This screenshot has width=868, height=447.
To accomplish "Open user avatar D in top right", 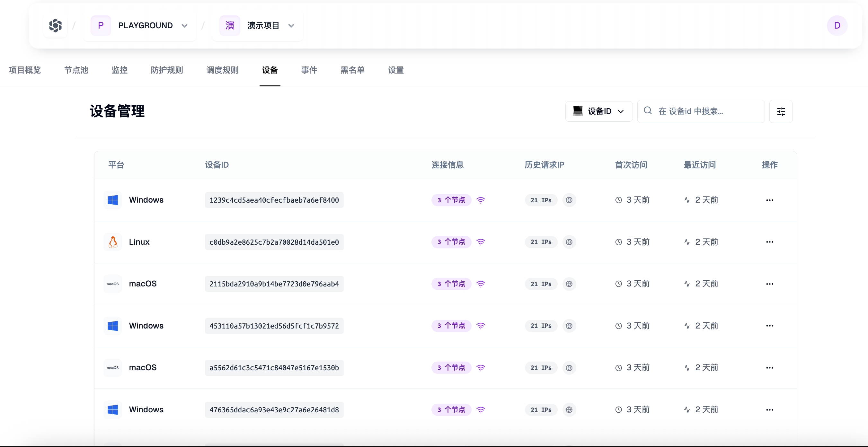I will (837, 26).
